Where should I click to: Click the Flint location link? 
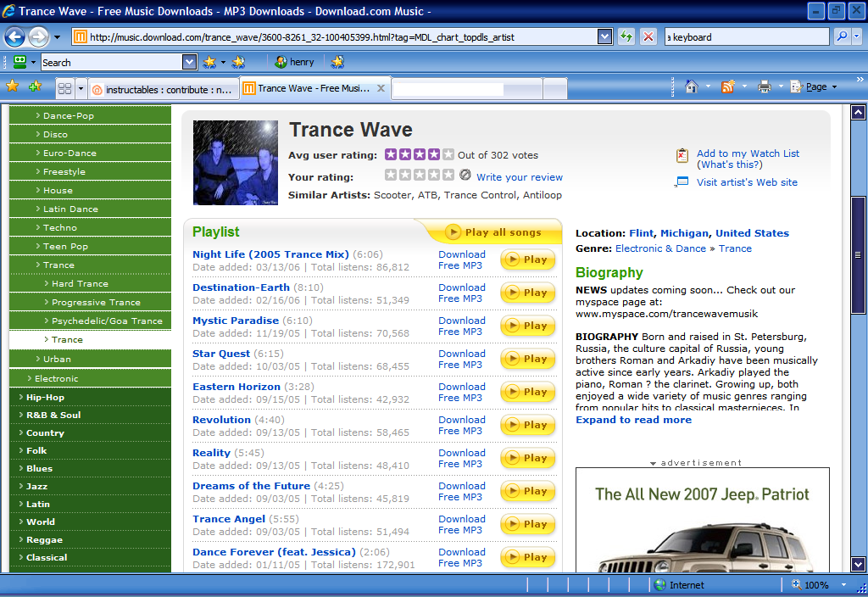point(641,233)
